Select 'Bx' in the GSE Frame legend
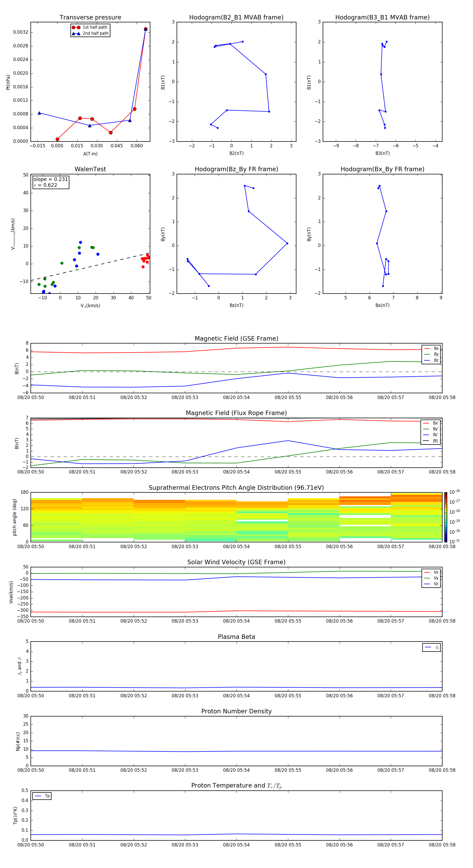 pos(431,349)
